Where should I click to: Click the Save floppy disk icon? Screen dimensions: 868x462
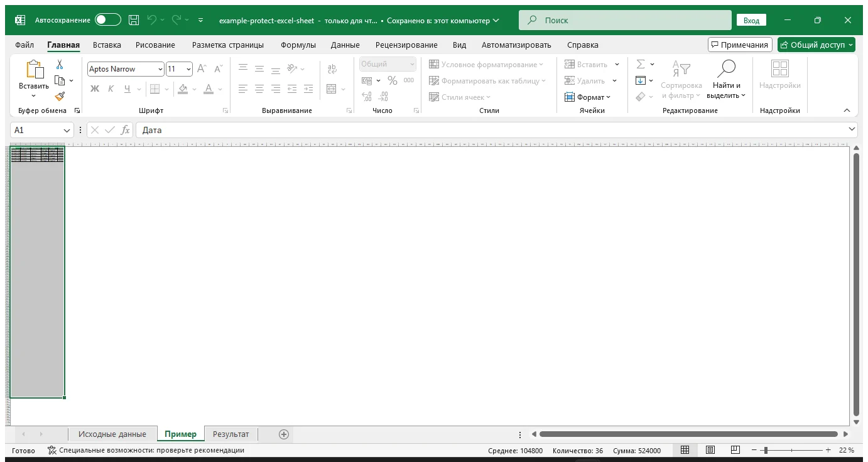[x=134, y=20]
